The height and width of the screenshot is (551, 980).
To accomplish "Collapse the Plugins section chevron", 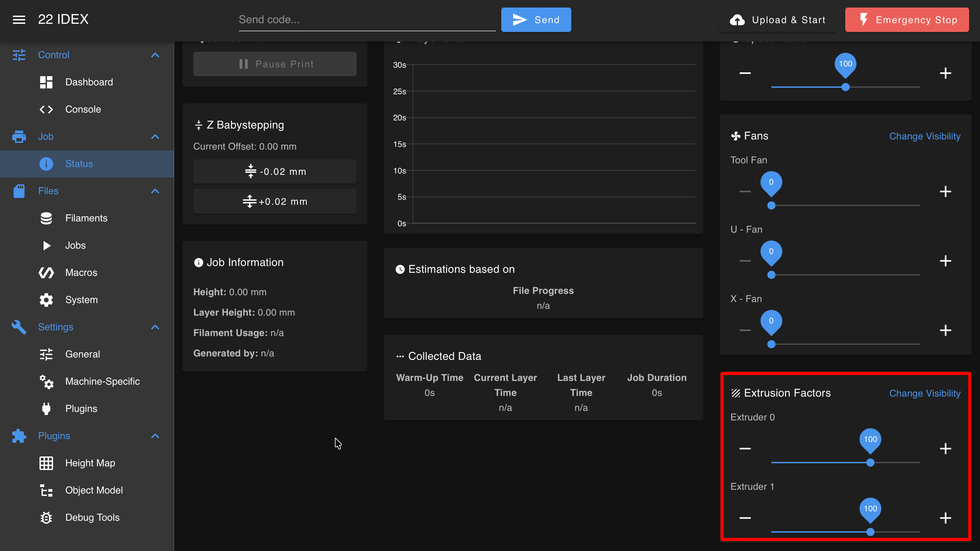I will pos(155,436).
